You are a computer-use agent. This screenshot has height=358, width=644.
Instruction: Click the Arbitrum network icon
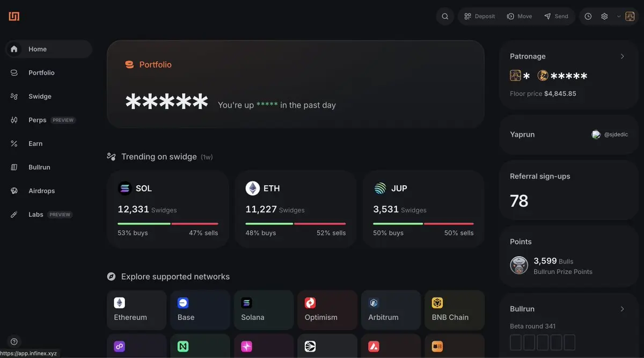pos(374,303)
